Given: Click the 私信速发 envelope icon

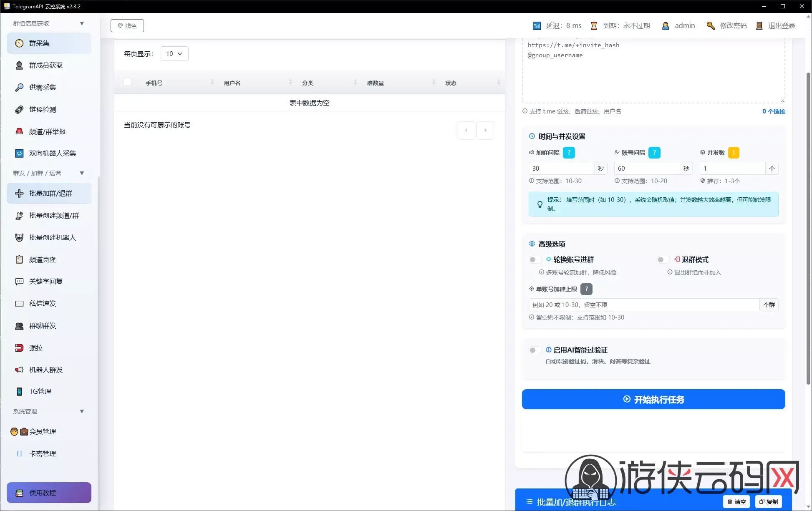Looking at the screenshot, I should [19, 304].
